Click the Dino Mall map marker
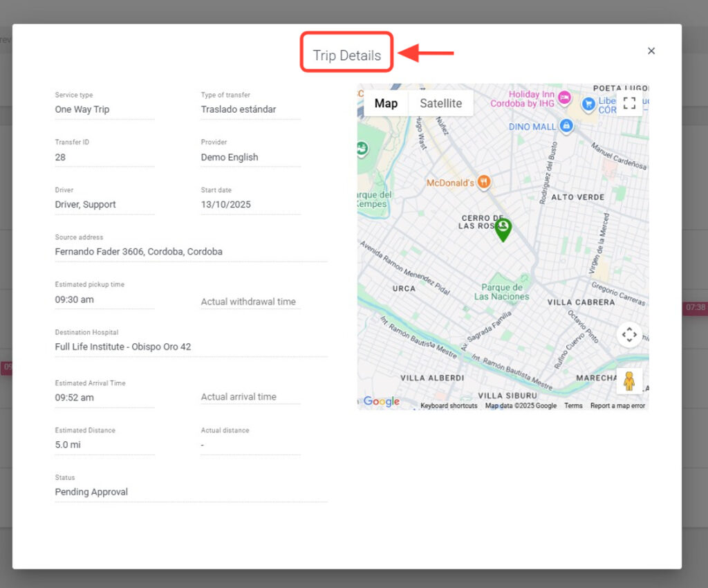 click(566, 126)
